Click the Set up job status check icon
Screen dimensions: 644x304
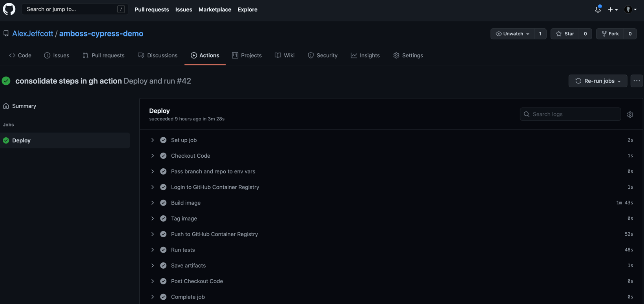(163, 140)
